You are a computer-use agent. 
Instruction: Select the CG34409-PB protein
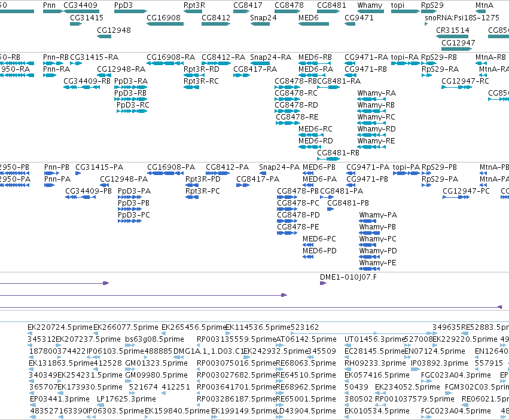81,197
